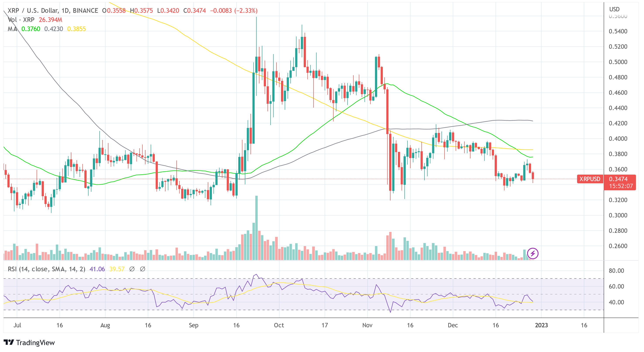Click the TradingView logo
This screenshot has width=644, height=352.
click(x=29, y=342)
